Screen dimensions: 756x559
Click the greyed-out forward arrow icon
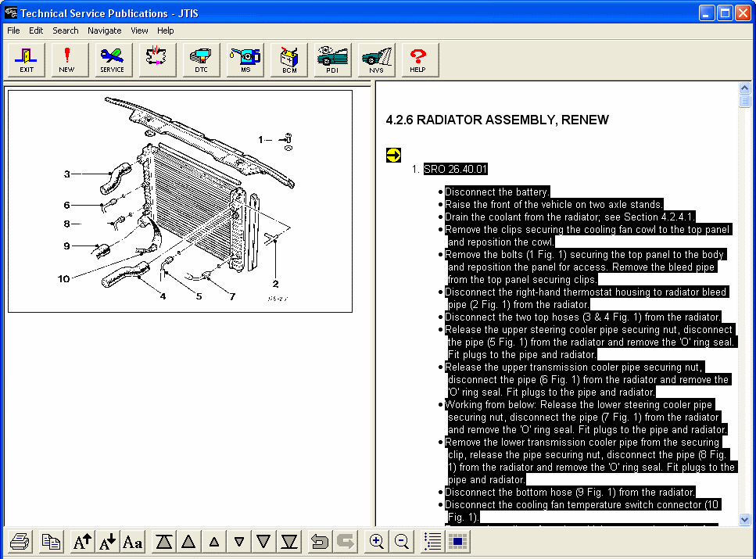pos(346,542)
